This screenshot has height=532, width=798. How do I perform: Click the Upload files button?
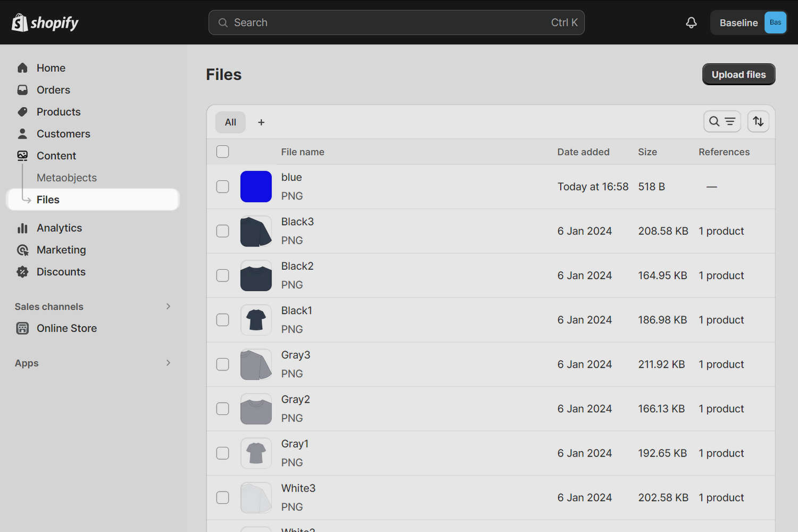coord(738,74)
